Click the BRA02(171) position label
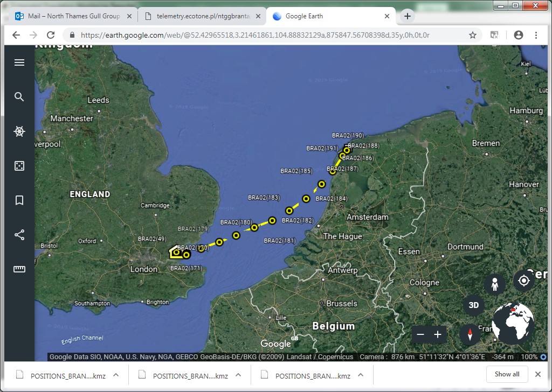The height and width of the screenshot is (392, 552). [186, 268]
